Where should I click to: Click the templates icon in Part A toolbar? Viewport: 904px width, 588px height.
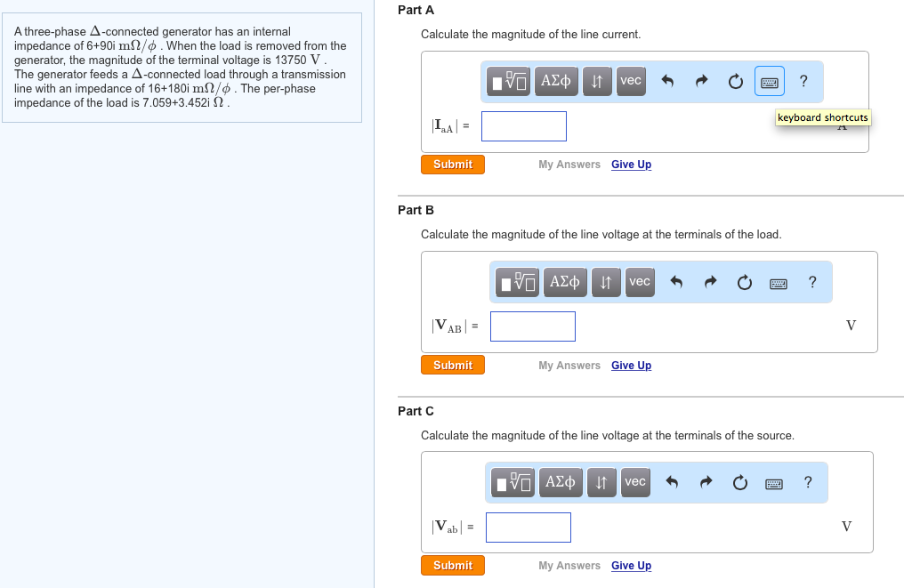507,80
